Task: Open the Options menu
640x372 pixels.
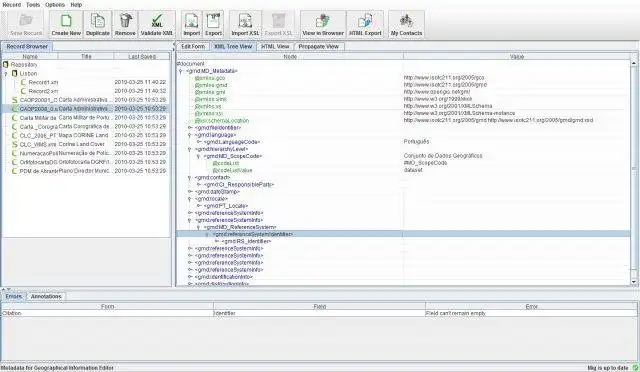Action: (x=55, y=5)
